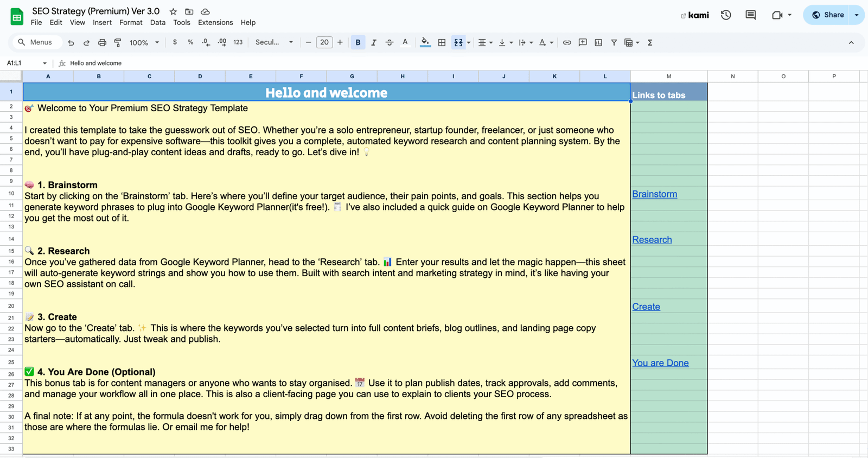
Task: Open the Google Sheets home icon
Action: [x=17, y=17]
